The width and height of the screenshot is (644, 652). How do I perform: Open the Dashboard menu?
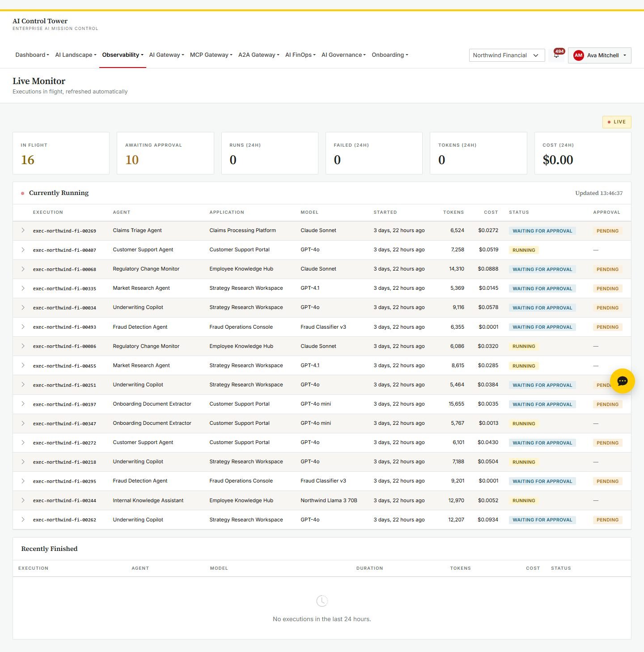32,55
